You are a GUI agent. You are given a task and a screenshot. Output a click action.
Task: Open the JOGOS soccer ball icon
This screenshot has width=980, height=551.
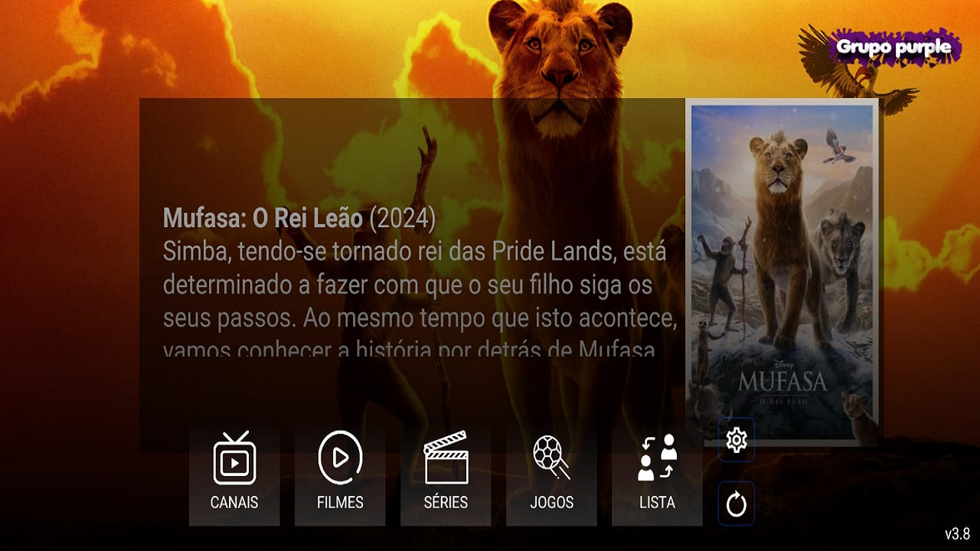(551, 458)
